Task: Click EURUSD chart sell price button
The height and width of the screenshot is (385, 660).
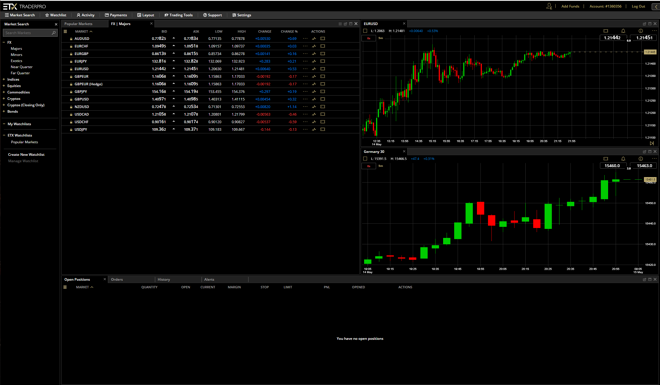Action: click(x=612, y=38)
